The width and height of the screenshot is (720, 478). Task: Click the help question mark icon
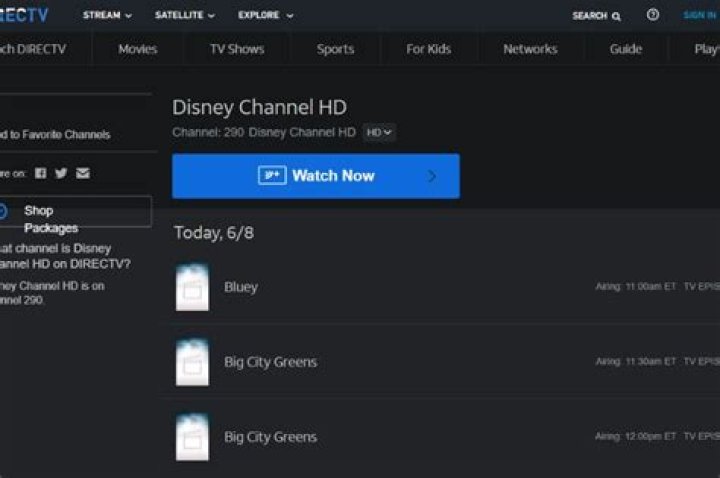tap(653, 15)
